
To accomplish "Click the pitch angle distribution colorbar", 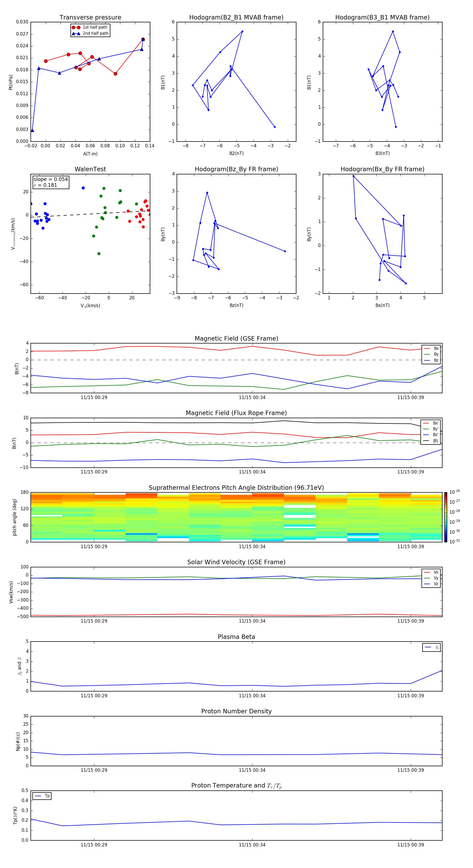I will click(446, 517).
